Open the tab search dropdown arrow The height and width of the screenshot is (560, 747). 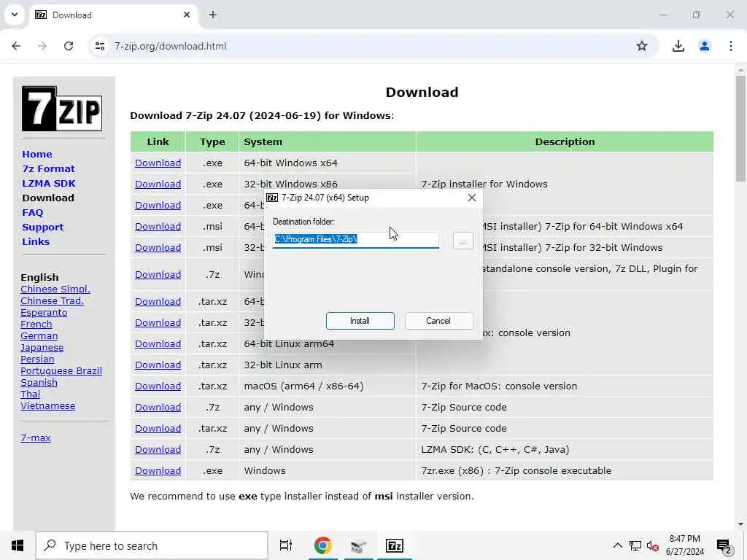(15, 15)
